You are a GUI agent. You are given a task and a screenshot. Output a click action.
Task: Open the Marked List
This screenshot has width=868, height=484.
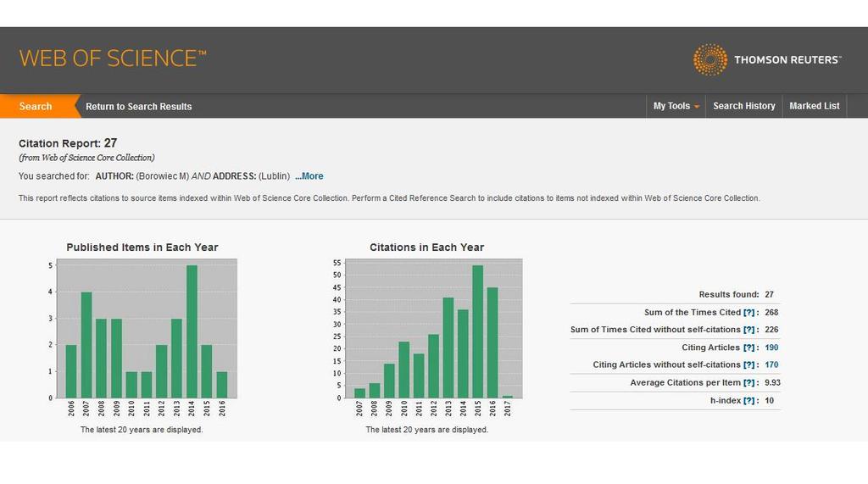[815, 106]
